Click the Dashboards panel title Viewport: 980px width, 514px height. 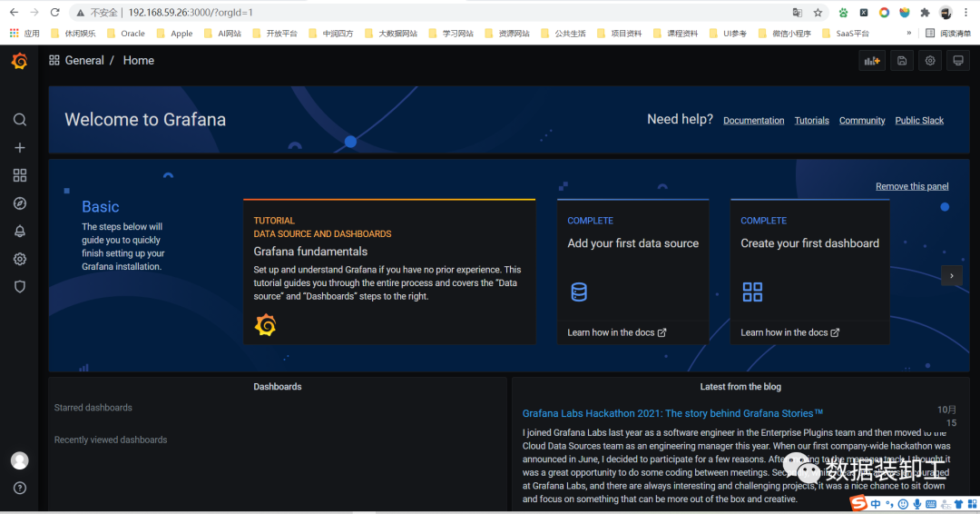[x=278, y=387]
